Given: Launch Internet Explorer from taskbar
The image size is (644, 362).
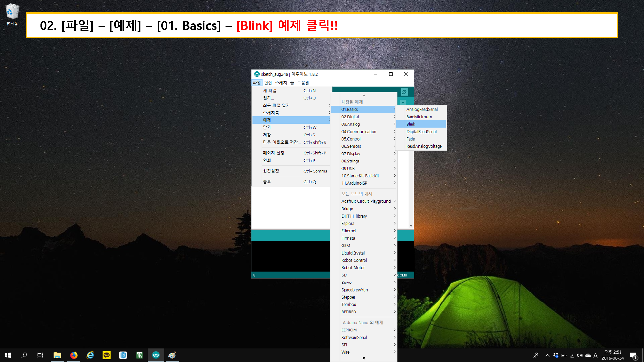Looking at the screenshot, I should point(90,355).
